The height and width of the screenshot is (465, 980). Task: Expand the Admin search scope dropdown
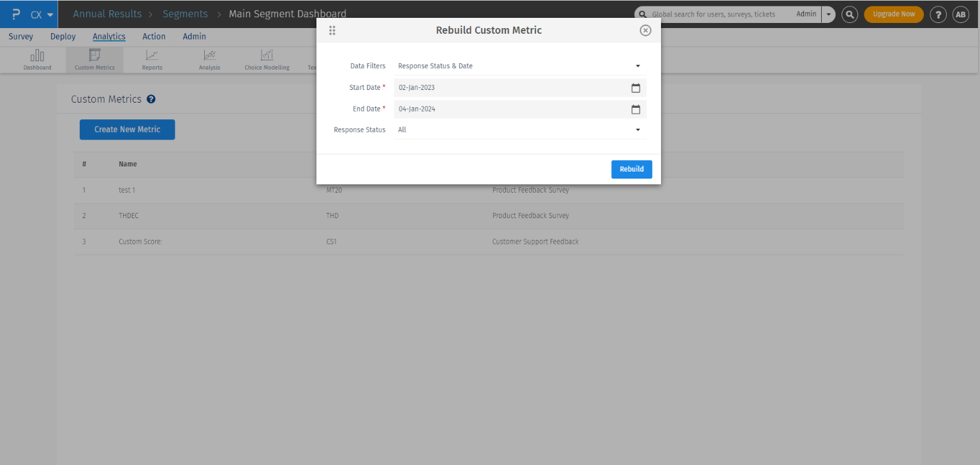[x=828, y=14]
